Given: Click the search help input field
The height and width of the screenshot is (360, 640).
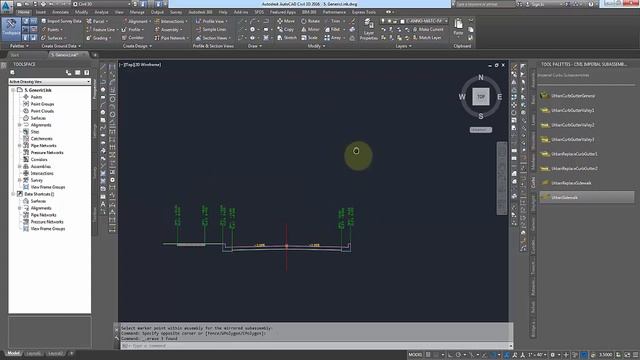Looking at the screenshot, I should (485, 4).
